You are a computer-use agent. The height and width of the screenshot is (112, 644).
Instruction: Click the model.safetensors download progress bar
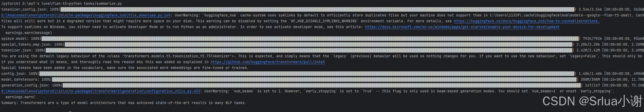(x=314, y=80)
